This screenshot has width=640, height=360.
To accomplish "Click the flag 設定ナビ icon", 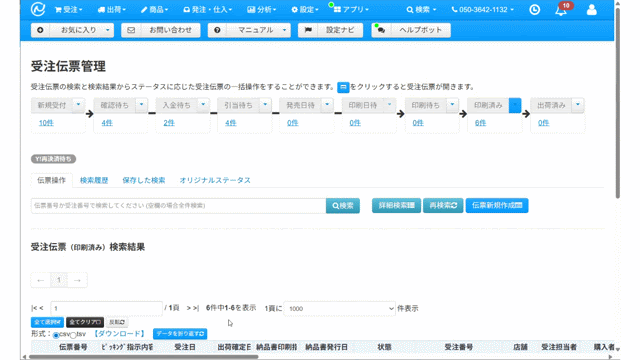I will click(x=308, y=30).
